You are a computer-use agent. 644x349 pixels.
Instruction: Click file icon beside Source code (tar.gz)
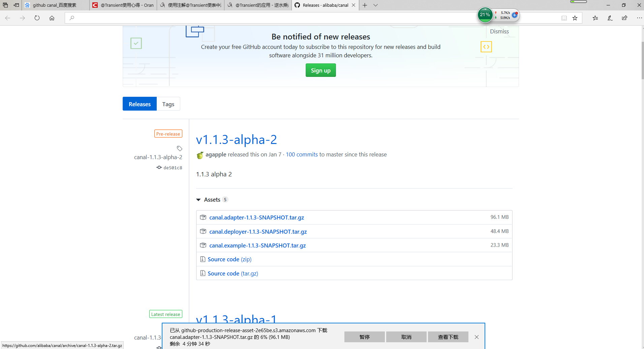[203, 273]
